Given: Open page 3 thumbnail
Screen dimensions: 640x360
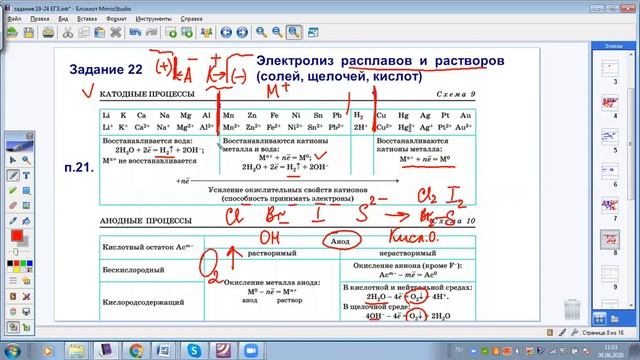Looking at the screenshot, I should tap(610, 68).
